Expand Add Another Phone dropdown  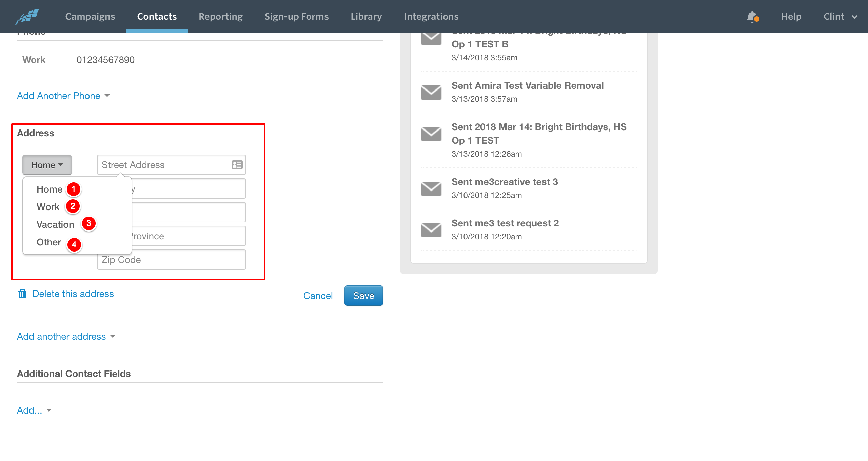63,96
